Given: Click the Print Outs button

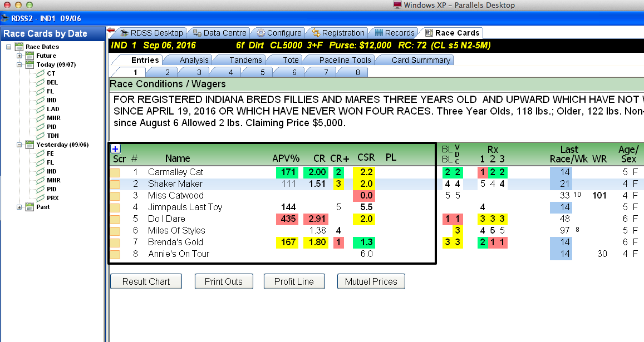Looking at the screenshot, I should click(224, 281).
